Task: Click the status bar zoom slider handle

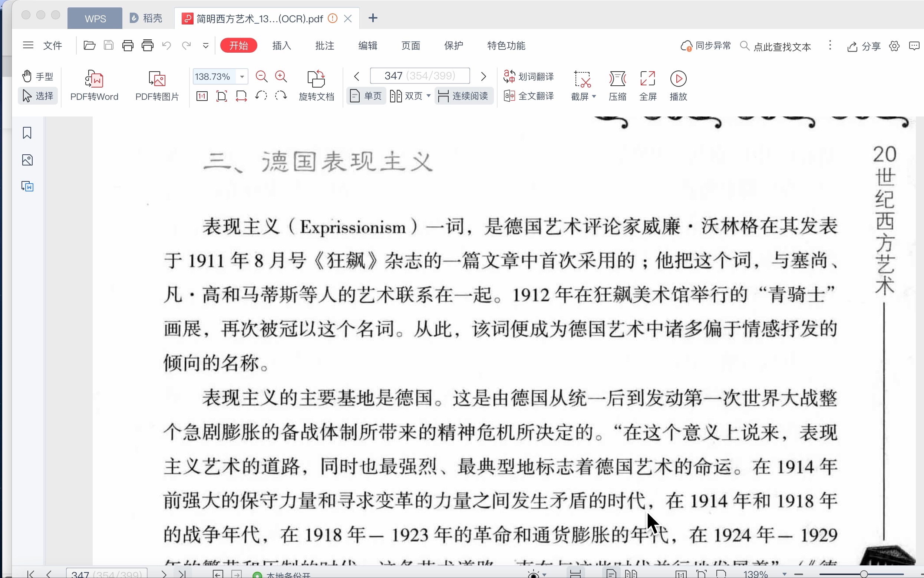Action: coord(864,574)
